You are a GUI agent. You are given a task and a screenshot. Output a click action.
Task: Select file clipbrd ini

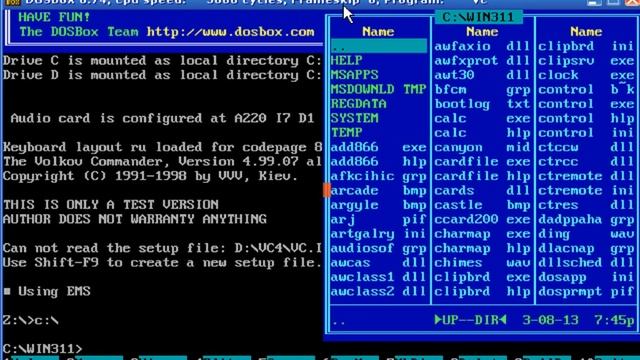(586, 46)
